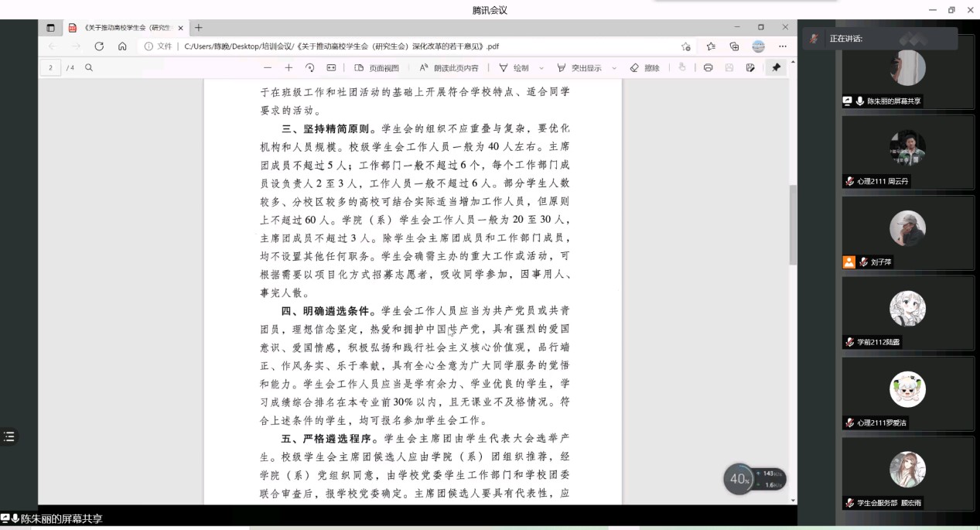Viewport: 980px width, 530px height.
Task: Open the Edge profile avatar
Action: (759, 46)
